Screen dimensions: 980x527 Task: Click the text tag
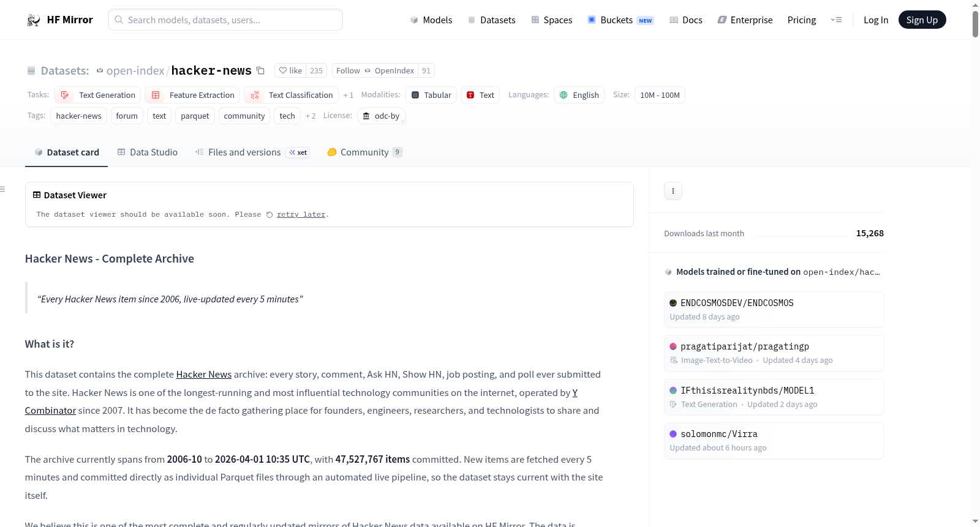159,116
